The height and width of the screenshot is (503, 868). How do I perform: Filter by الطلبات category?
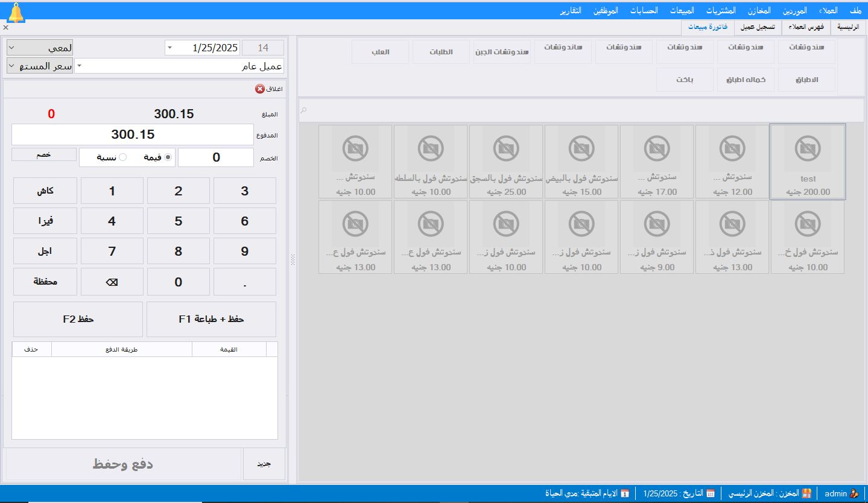pyautogui.click(x=442, y=52)
